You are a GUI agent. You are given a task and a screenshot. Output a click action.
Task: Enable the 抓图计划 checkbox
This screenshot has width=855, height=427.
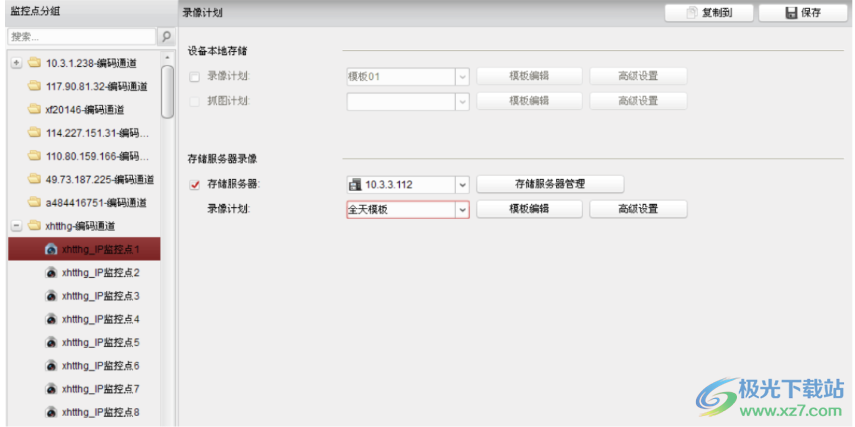[195, 101]
